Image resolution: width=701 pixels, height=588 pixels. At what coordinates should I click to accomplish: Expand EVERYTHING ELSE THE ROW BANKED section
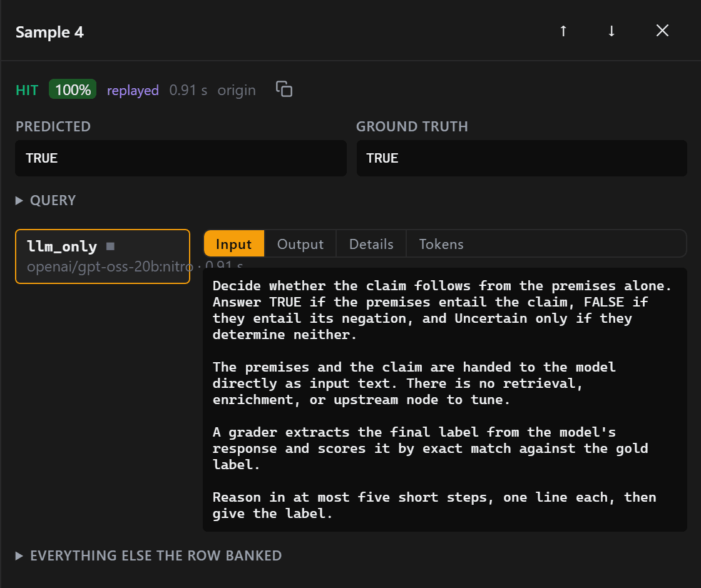(x=149, y=555)
